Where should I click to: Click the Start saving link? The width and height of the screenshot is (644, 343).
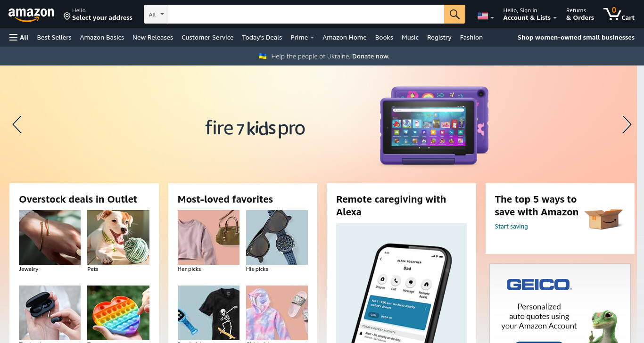511,227
